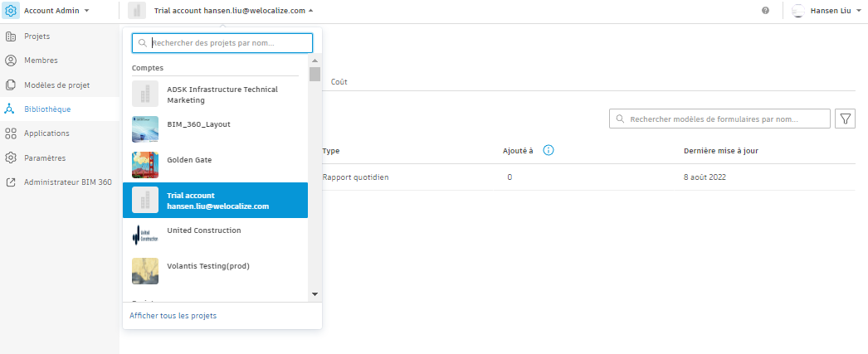The height and width of the screenshot is (354, 868).
Task: Open the help question mark icon
Action: pyautogui.click(x=764, y=11)
